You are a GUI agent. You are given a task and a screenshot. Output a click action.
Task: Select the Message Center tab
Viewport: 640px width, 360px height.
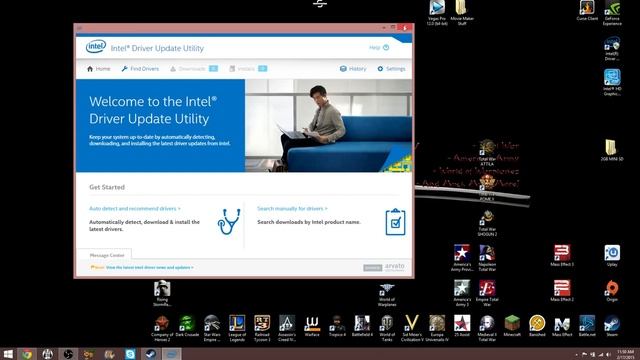[107, 255]
